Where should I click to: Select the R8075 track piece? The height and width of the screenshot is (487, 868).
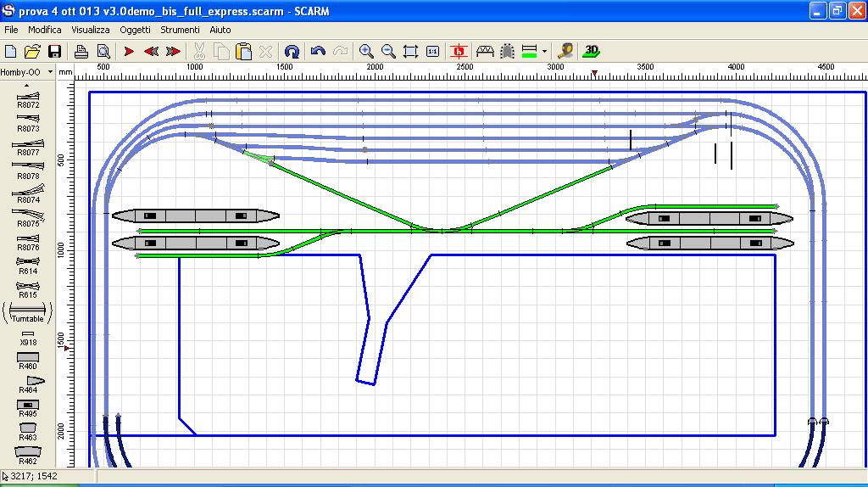point(28,218)
